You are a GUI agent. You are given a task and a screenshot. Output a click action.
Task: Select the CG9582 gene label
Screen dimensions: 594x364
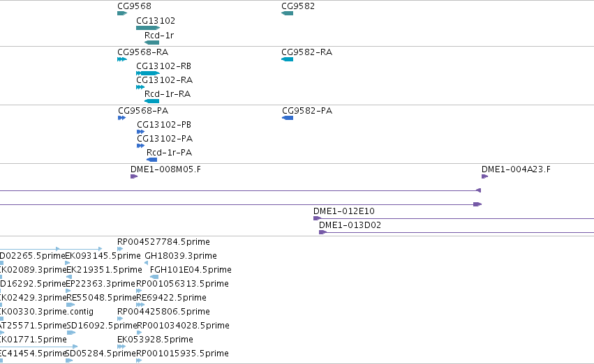click(298, 6)
